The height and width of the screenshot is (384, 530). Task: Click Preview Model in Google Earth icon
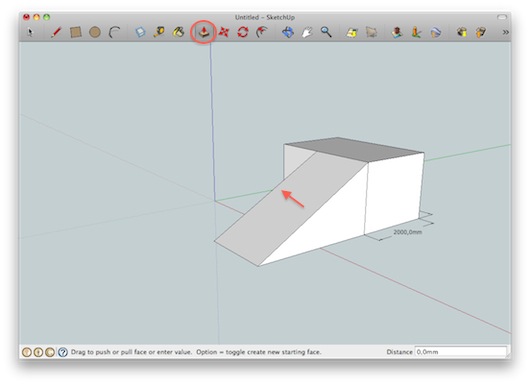[x=436, y=32]
